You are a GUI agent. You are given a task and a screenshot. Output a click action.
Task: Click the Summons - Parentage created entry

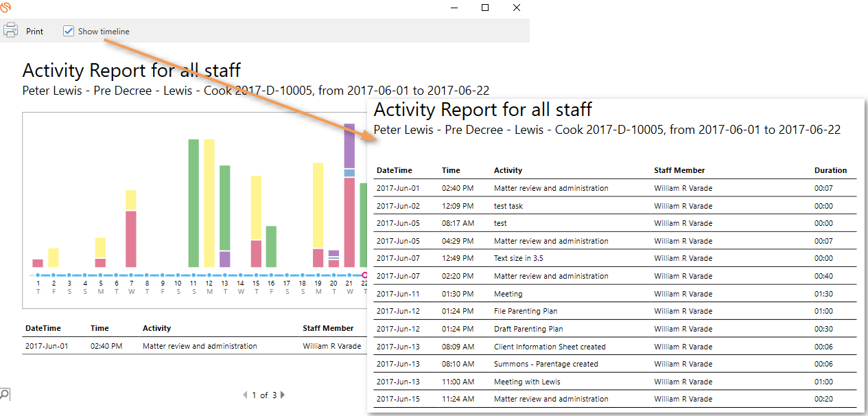pos(546,364)
